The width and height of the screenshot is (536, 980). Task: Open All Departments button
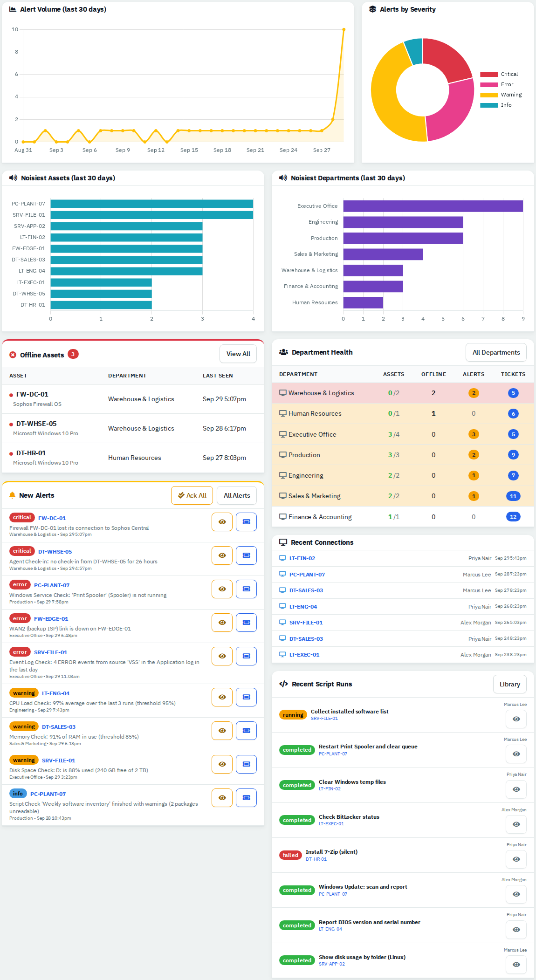click(496, 352)
